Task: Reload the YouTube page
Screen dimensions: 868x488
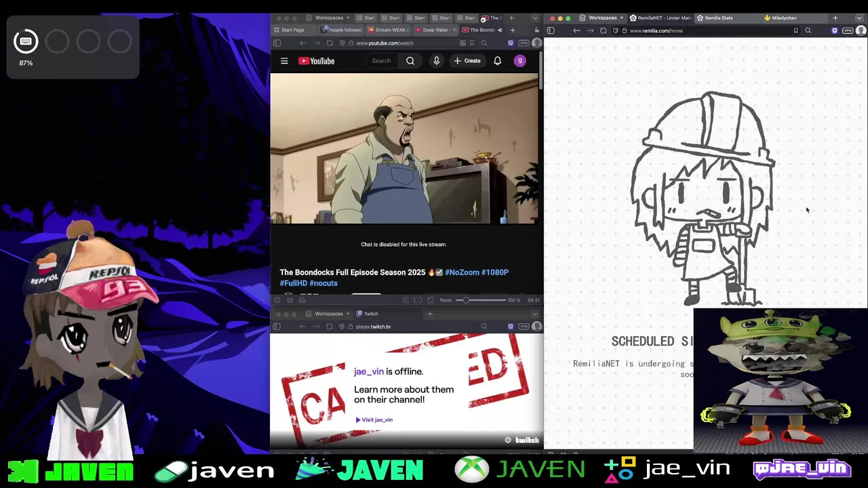Action: (x=330, y=43)
